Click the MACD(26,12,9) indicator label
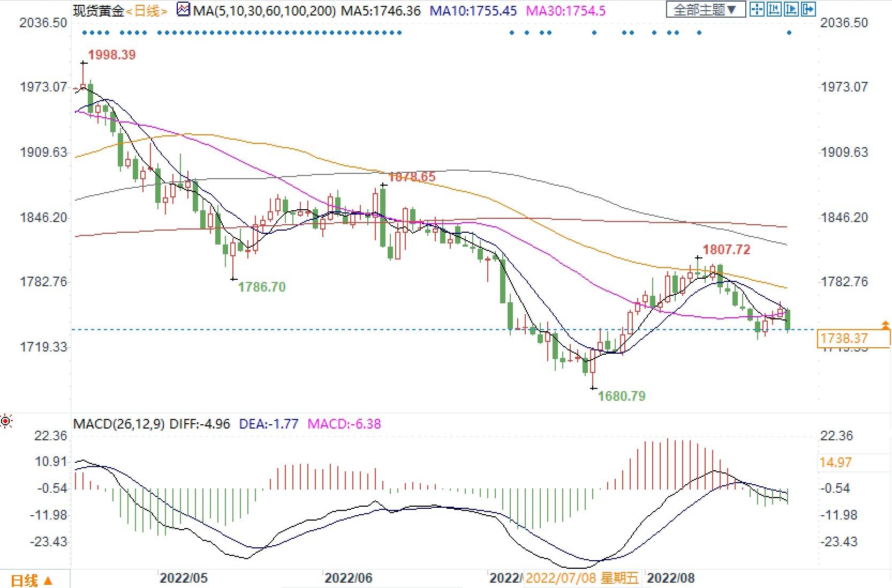Viewport: 892px width, 588px height. tap(119, 424)
